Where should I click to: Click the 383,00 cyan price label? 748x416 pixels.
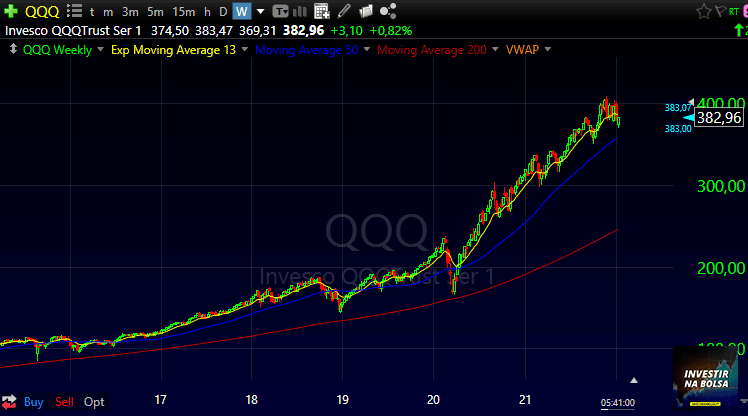[678, 129]
